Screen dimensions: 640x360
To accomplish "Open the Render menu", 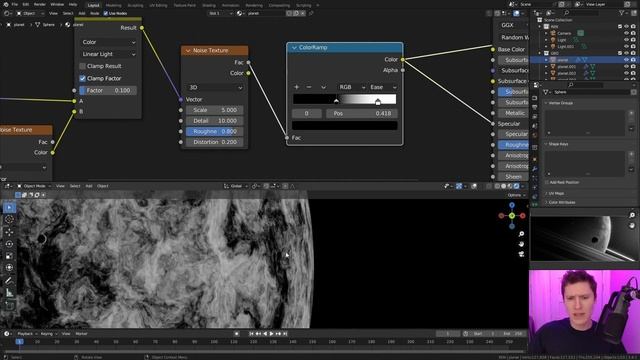I will 40,4.
